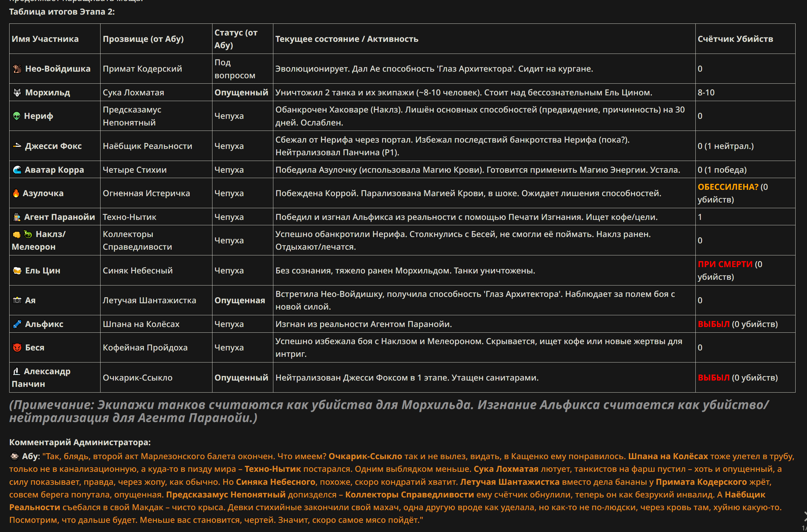
Task: Click the nickname Предсказамус Непонятный in the table
Action: click(x=132, y=116)
